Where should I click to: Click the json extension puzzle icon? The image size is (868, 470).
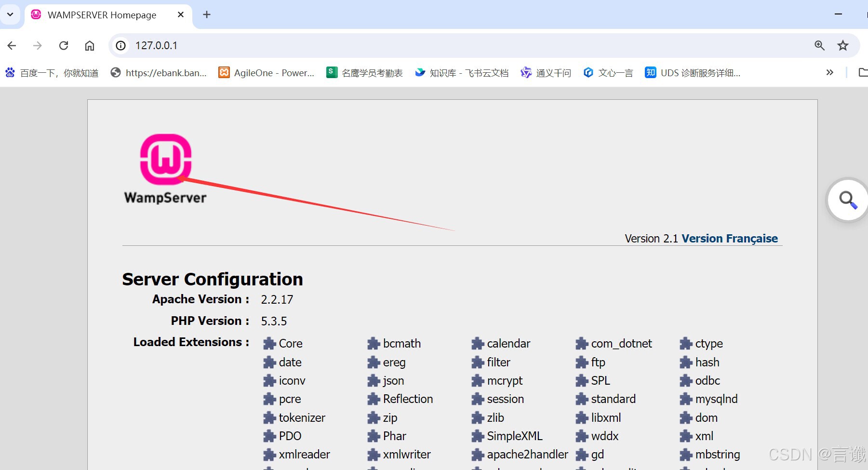coord(374,381)
